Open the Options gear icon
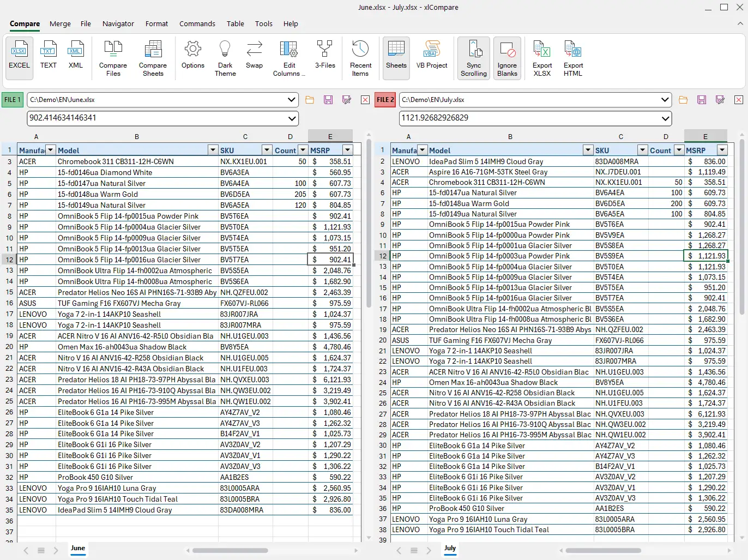The width and height of the screenshot is (748, 560). (193, 55)
